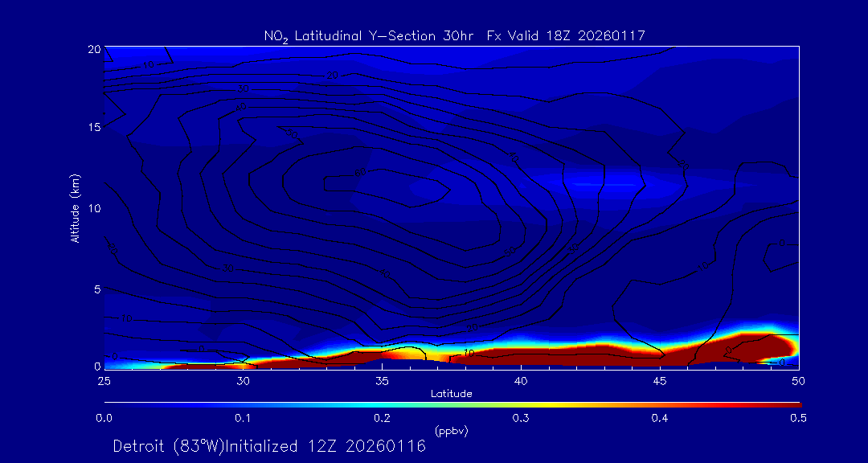Click the "Fx Valid 18Z 20260117" title text
This screenshot has height=463, width=868.
coord(566,36)
